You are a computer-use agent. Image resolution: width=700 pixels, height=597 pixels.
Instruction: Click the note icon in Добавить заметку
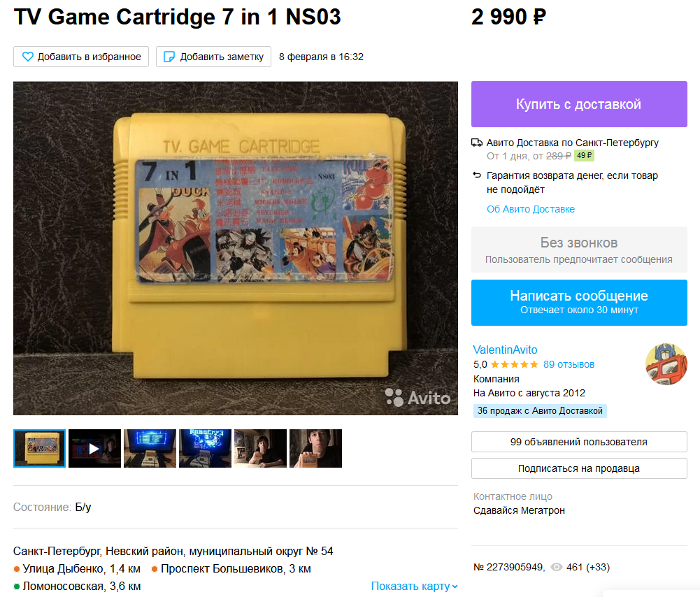click(x=169, y=57)
